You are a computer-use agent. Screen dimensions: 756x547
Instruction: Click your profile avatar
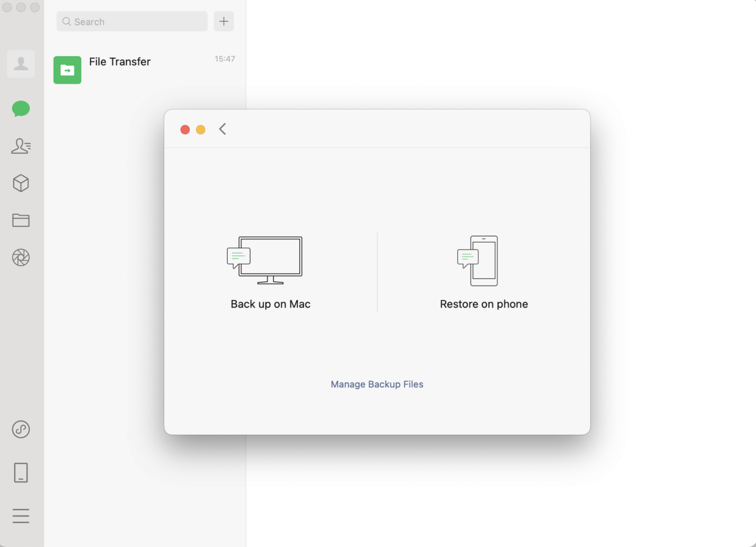[x=21, y=63]
